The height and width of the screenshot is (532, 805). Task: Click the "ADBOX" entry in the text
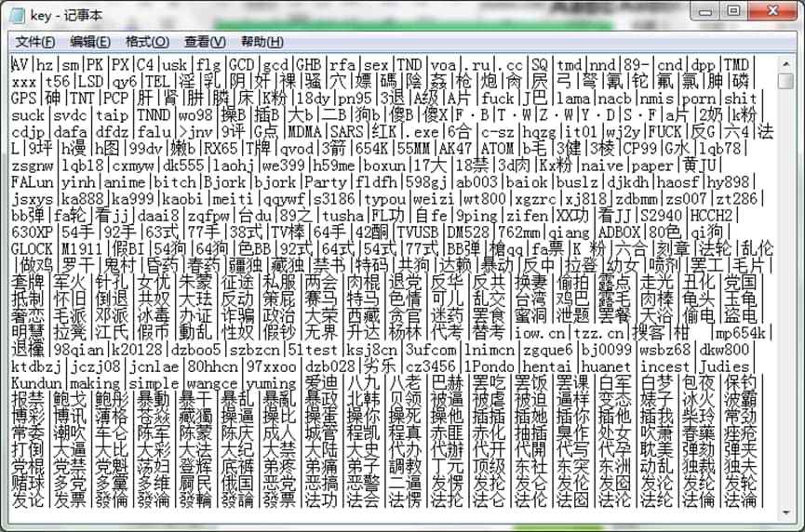pos(619,233)
